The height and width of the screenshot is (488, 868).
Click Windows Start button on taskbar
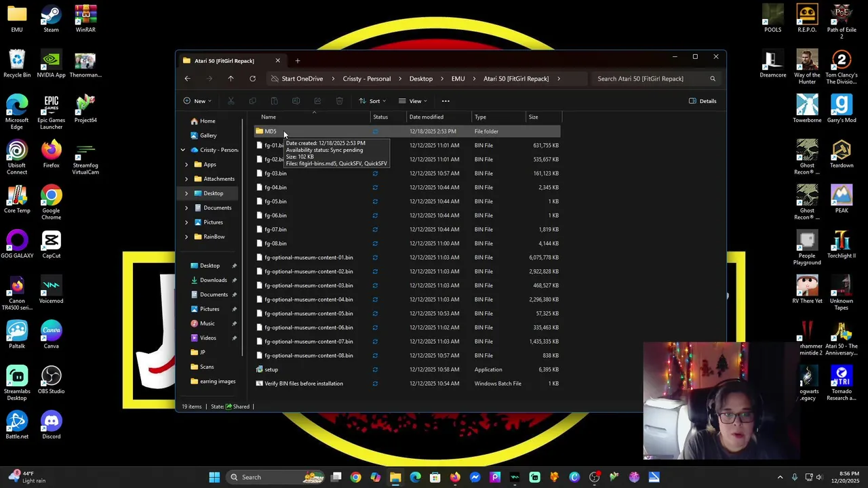(x=214, y=477)
